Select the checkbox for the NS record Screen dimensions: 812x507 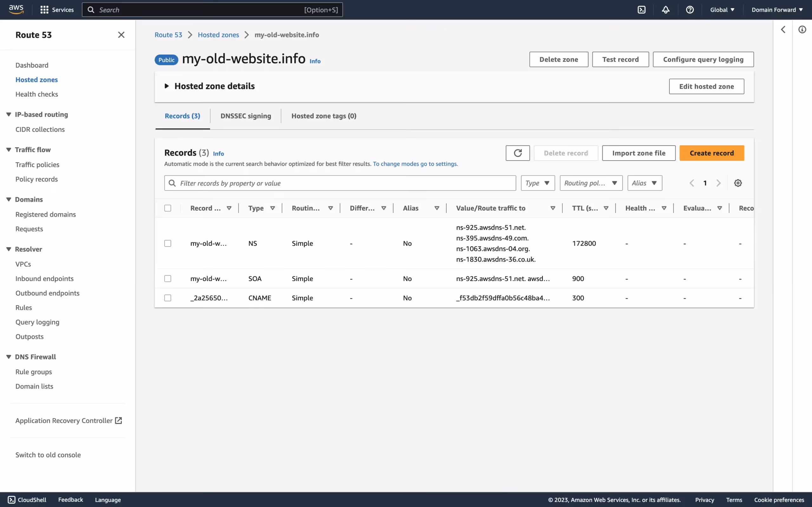point(167,243)
